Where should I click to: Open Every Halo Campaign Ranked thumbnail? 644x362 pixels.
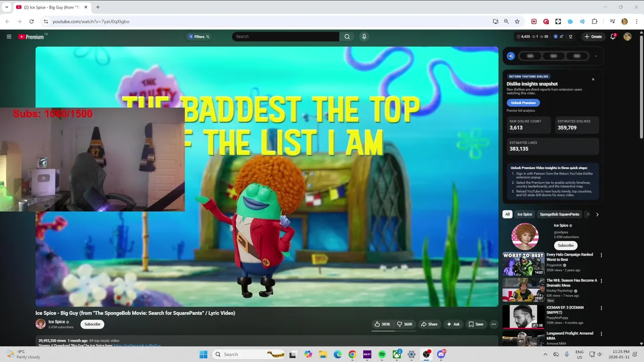coord(523,264)
